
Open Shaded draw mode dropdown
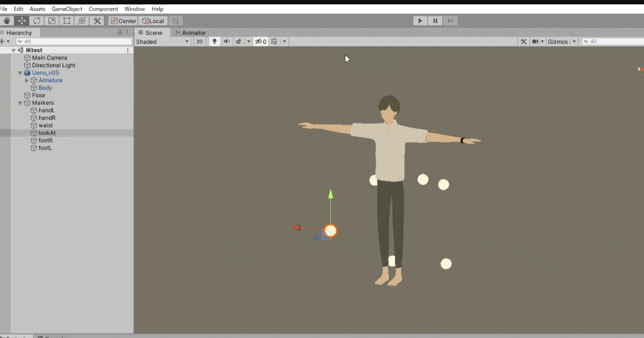[163, 42]
